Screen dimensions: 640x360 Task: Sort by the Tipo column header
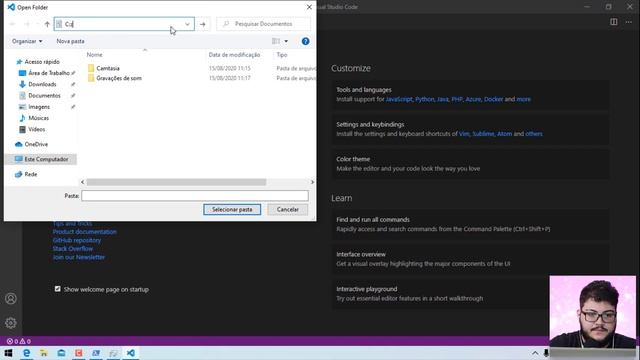tap(282, 55)
